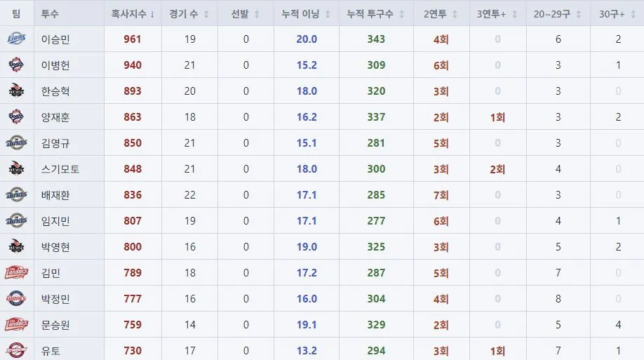Click the 팀 column header
644x360 pixels.
[x=16, y=14]
